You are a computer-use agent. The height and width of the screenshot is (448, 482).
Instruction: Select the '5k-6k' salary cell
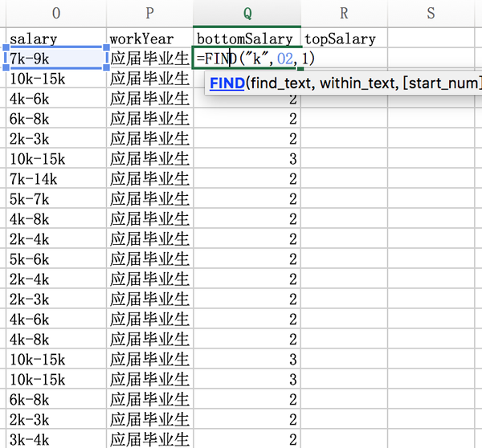click(56, 259)
